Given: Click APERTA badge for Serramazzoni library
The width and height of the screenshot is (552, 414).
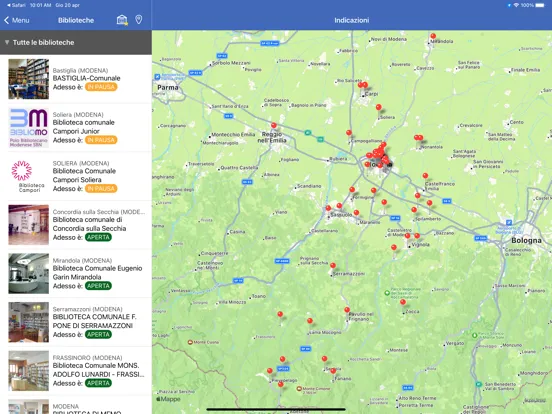Looking at the screenshot, I should 98,334.
